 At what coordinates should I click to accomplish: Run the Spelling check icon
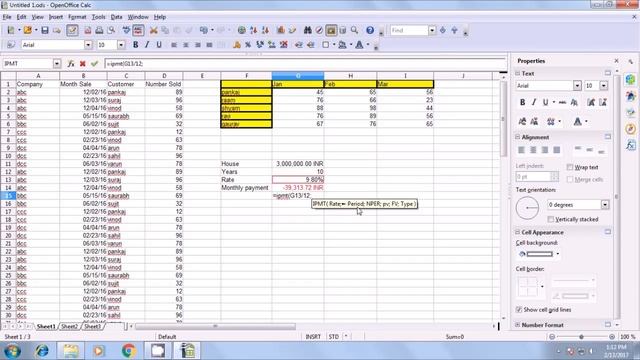point(127,31)
